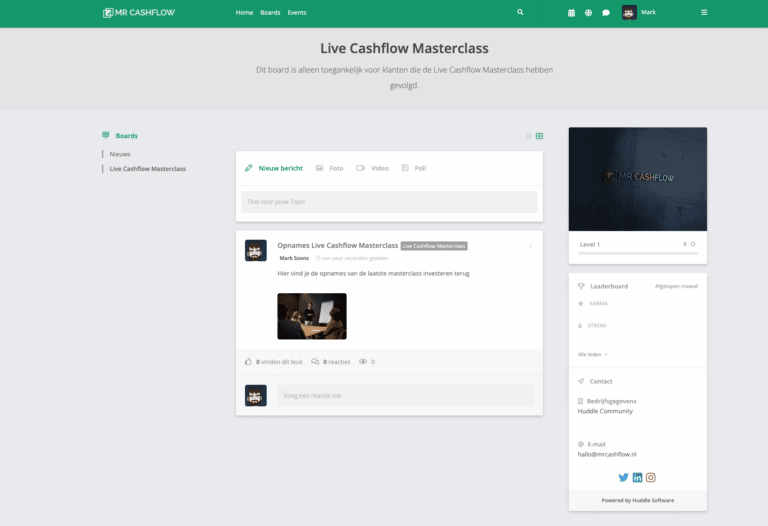Click the star icon next to Level 1
The height and width of the screenshot is (526, 768).
(x=693, y=244)
